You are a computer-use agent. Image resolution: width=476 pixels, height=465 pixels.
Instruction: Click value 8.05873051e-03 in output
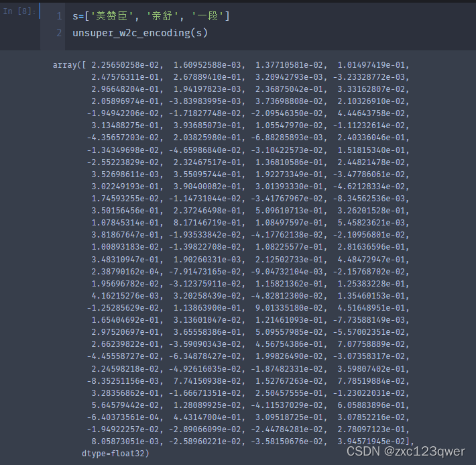(125, 442)
